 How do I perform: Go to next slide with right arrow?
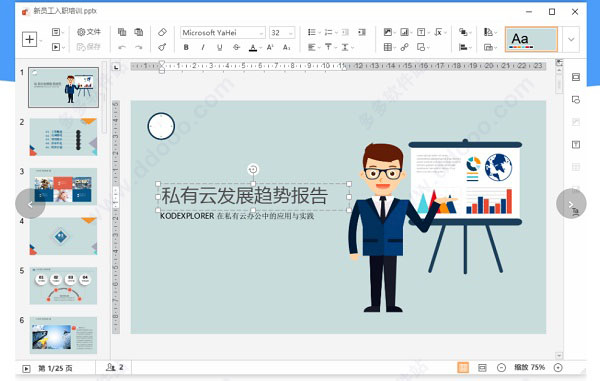coord(571,204)
